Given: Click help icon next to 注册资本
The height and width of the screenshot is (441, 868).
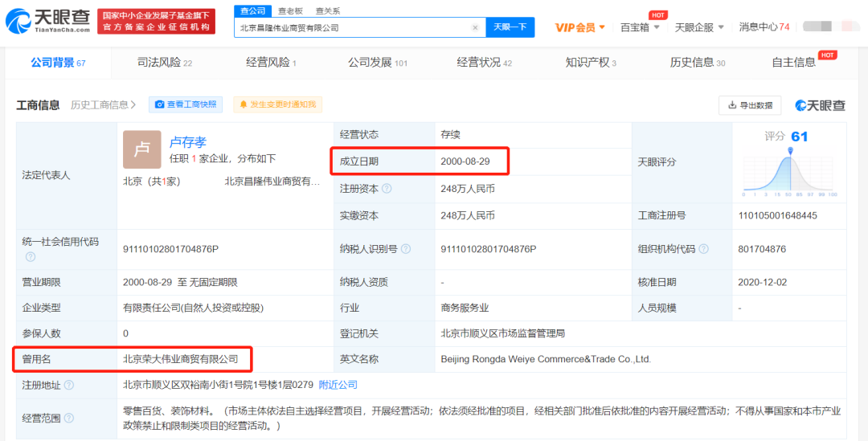Looking at the screenshot, I should 387,189.
